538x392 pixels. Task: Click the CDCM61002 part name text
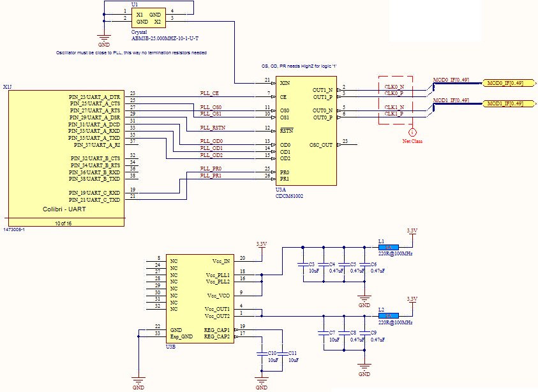pyautogui.click(x=289, y=197)
